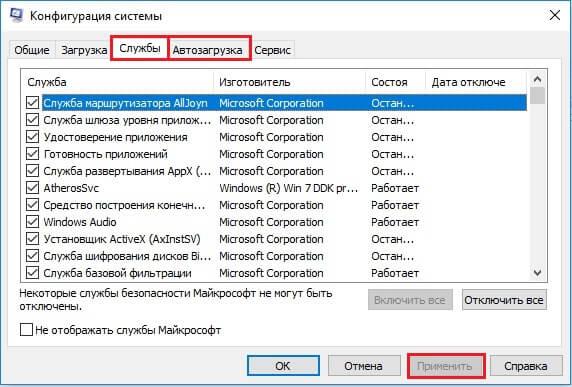Viewport: 572px width, 387px height.
Task: Click the scrollbar up arrow
Action: coord(537,79)
